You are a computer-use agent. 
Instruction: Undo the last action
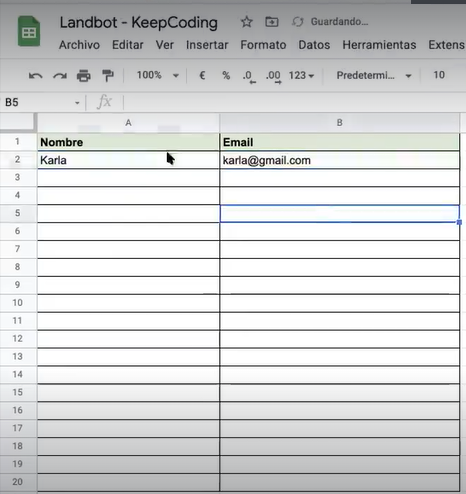pos(36,76)
